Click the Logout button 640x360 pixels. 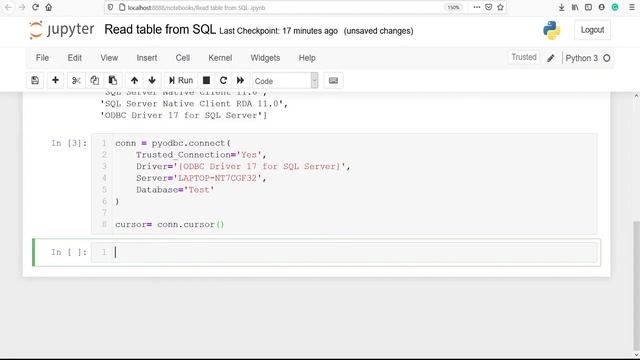(592, 30)
